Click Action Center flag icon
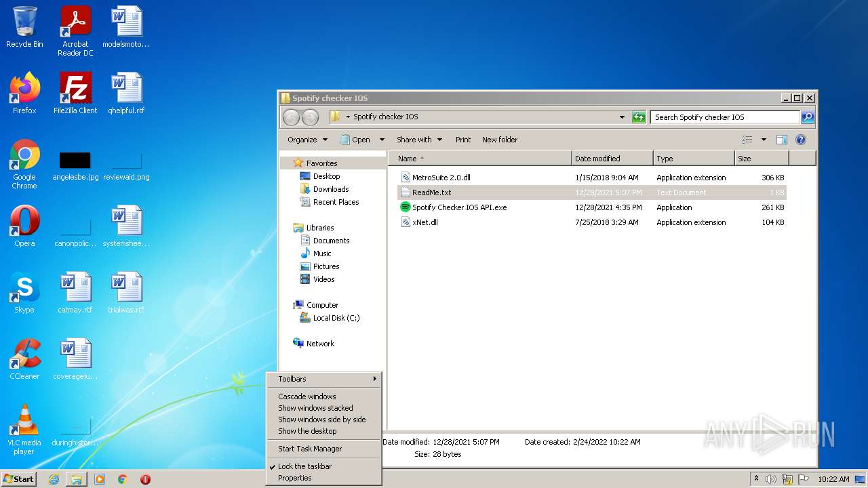 pyautogui.click(x=802, y=479)
